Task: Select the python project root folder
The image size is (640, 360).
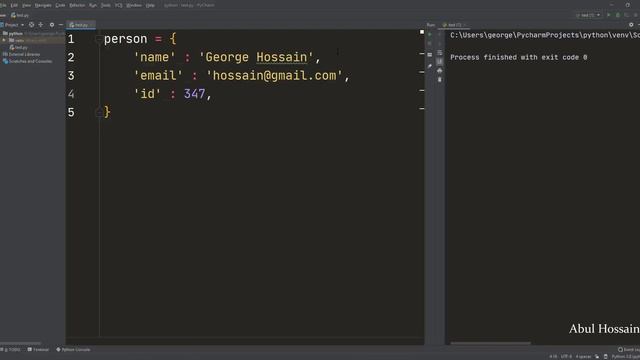Action: point(16,33)
